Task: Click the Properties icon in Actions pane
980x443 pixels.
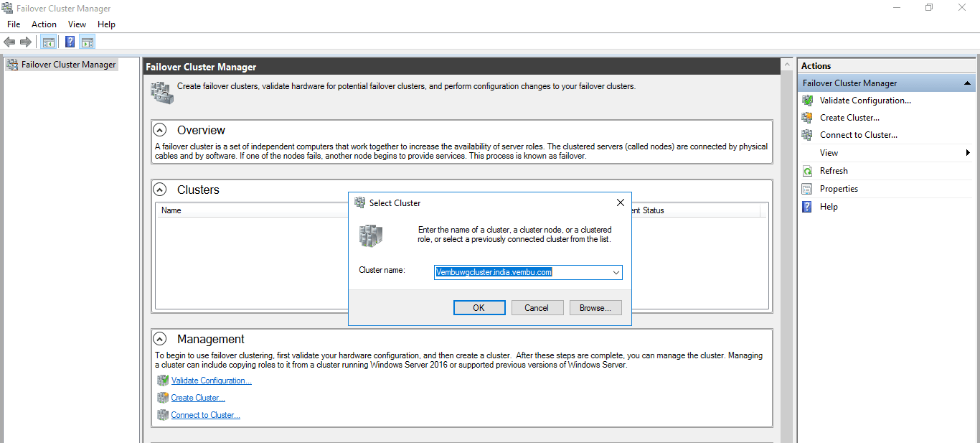Action: [x=807, y=189]
